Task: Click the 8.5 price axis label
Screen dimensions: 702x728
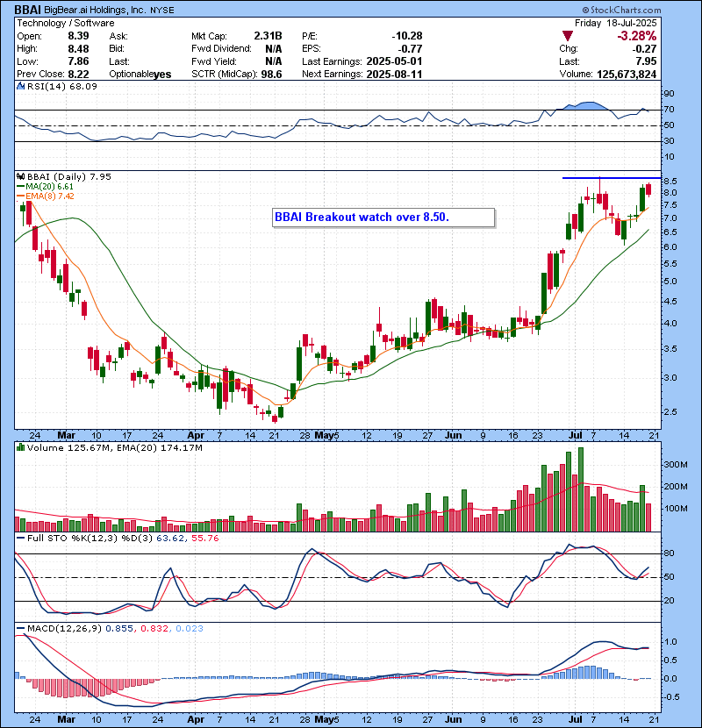Action: [x=670, y=181]
